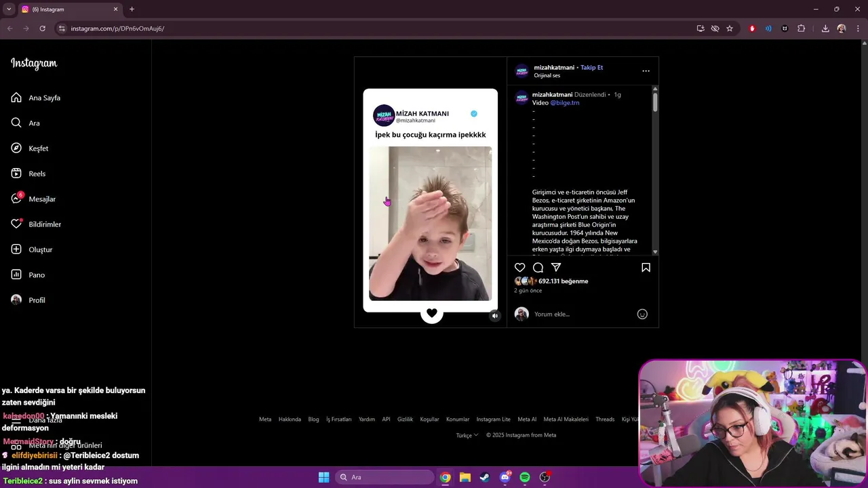Open Steam from the taskbar
The height and width of the screenshot is (488, 868).
[x=484, y=477]
